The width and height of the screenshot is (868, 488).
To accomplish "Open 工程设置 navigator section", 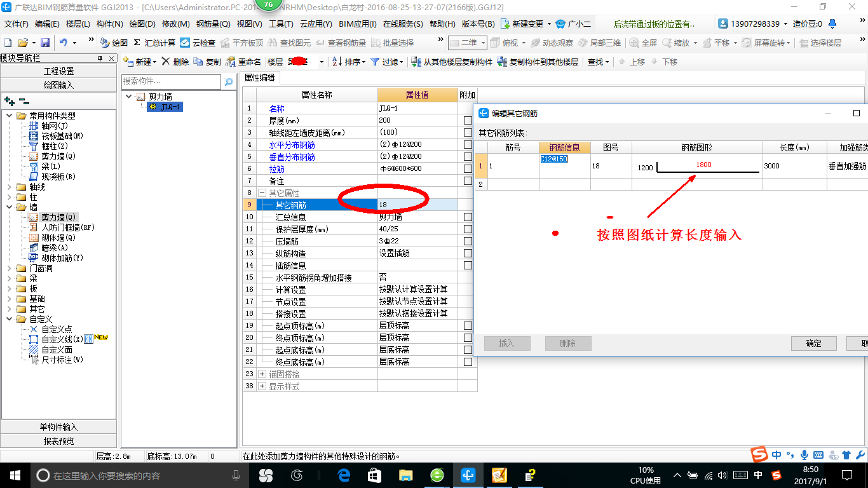I will click(58, 71).
